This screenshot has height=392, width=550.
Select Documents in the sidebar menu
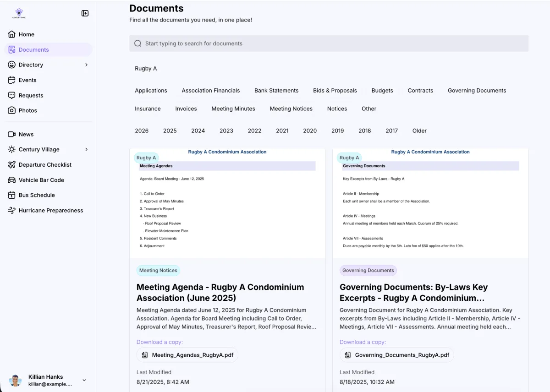pos(33,49)
